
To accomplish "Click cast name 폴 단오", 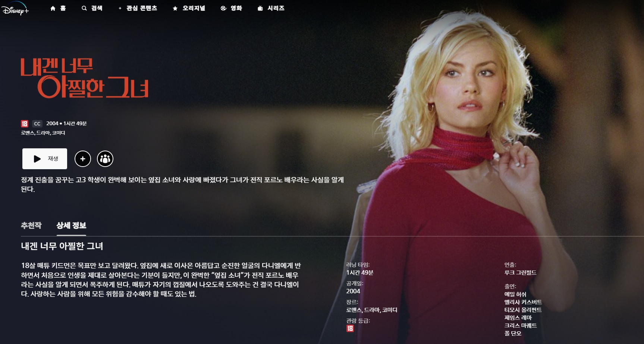I will (513, 333).
